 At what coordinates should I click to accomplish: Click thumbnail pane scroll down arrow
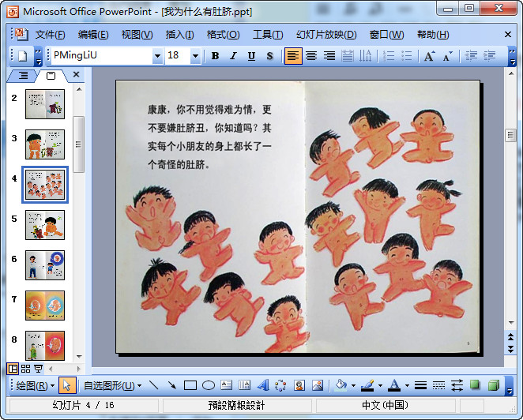[x=79, y=357]
